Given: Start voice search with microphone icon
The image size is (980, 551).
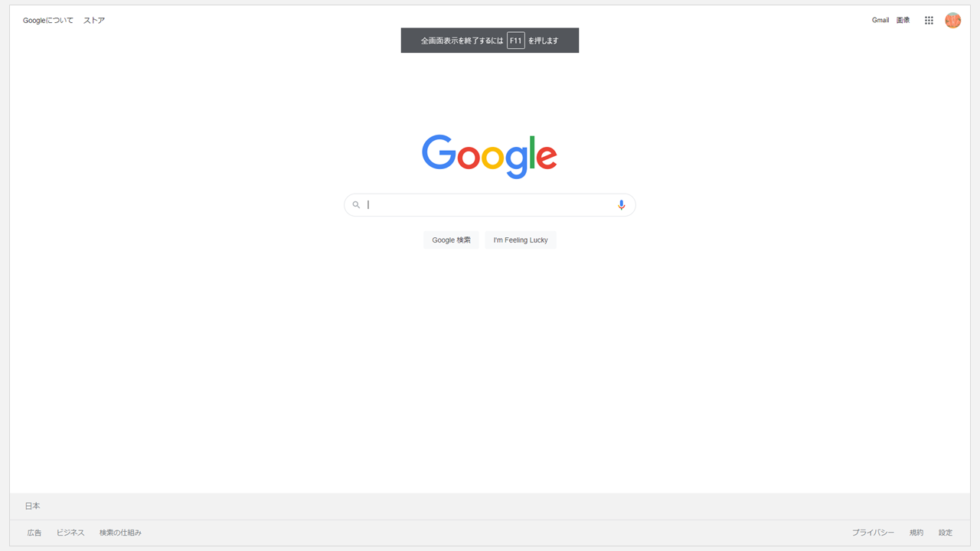Looking at the screenshot, I should 622,205.
